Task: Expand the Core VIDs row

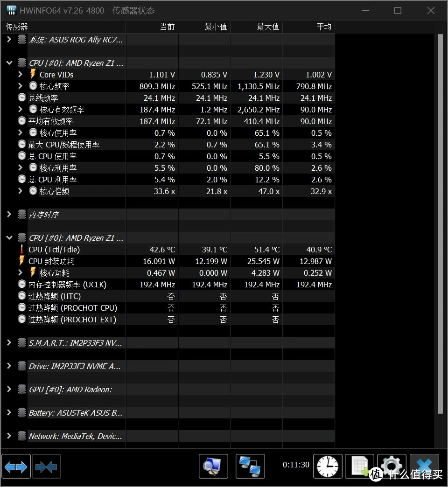Action: 20,74
